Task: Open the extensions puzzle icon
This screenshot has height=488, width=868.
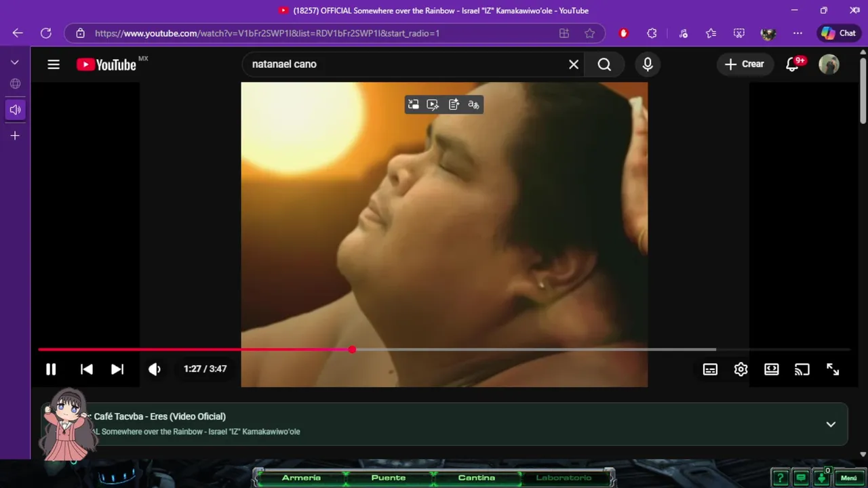Action: click(x=652, y=33)
